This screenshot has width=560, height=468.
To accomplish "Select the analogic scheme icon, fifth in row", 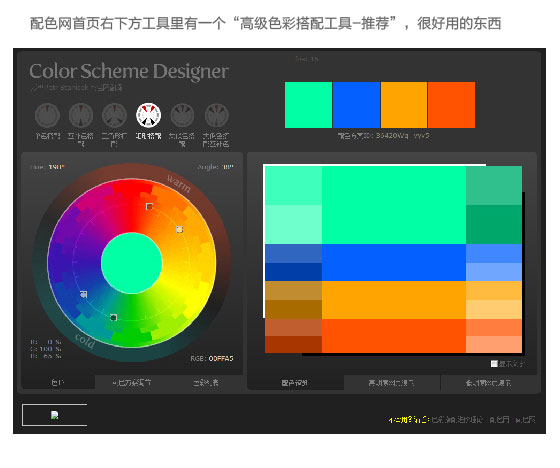I will [x=182, y=115].
